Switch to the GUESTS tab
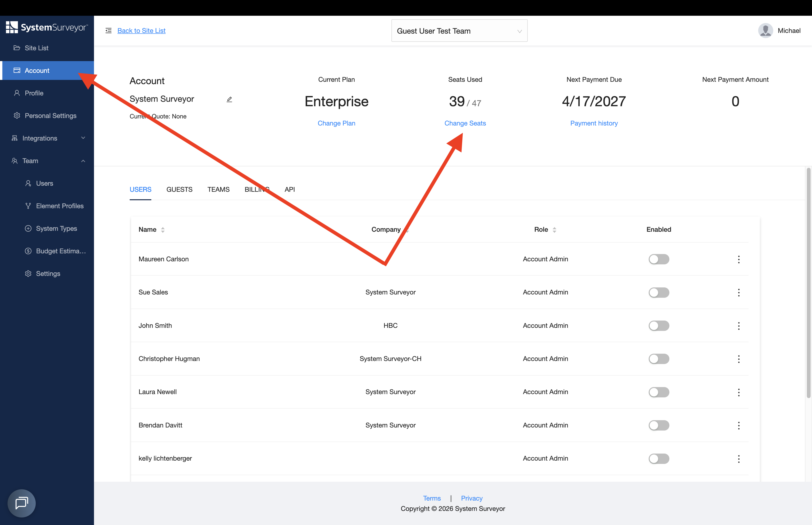The image size is (812, 525). coord(179,189)
